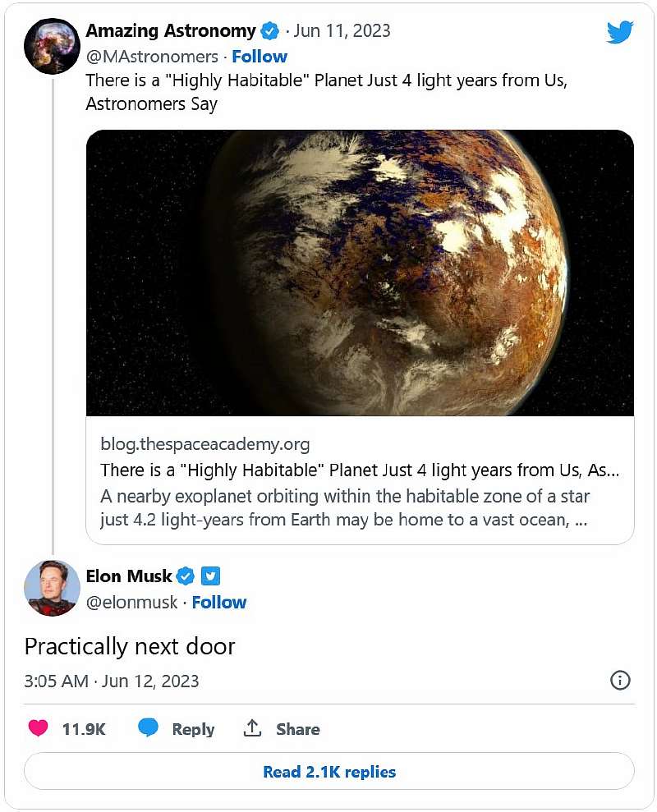Click the Elon Musk display name
This screenshot has height=812, width=657.
[129, 575]
